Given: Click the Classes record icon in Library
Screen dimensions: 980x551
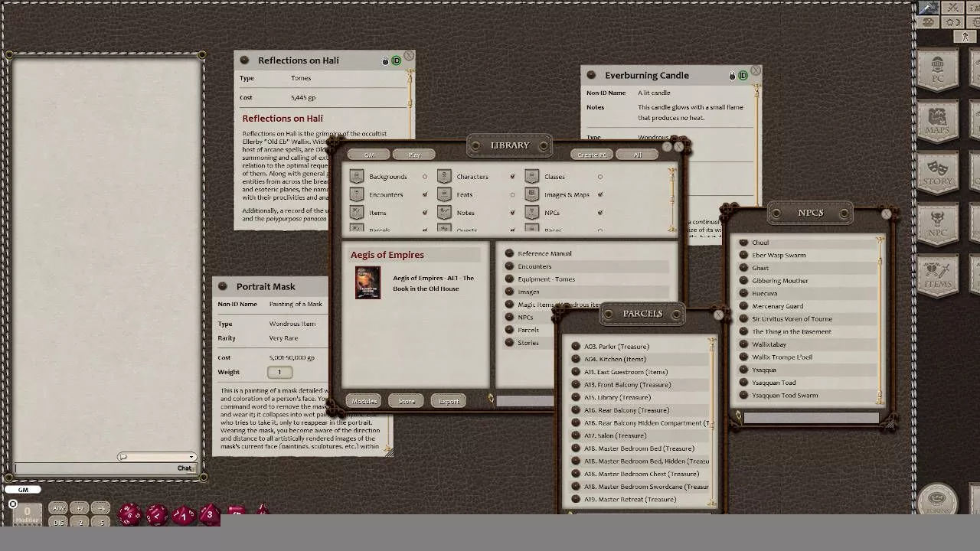Looking at the screenshot, I should click(x=531, y=176).
